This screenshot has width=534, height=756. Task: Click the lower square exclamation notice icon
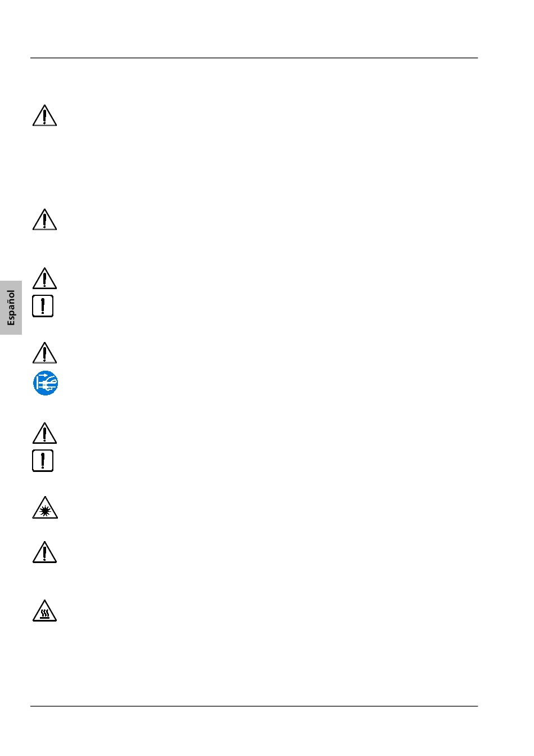point(43,461)
